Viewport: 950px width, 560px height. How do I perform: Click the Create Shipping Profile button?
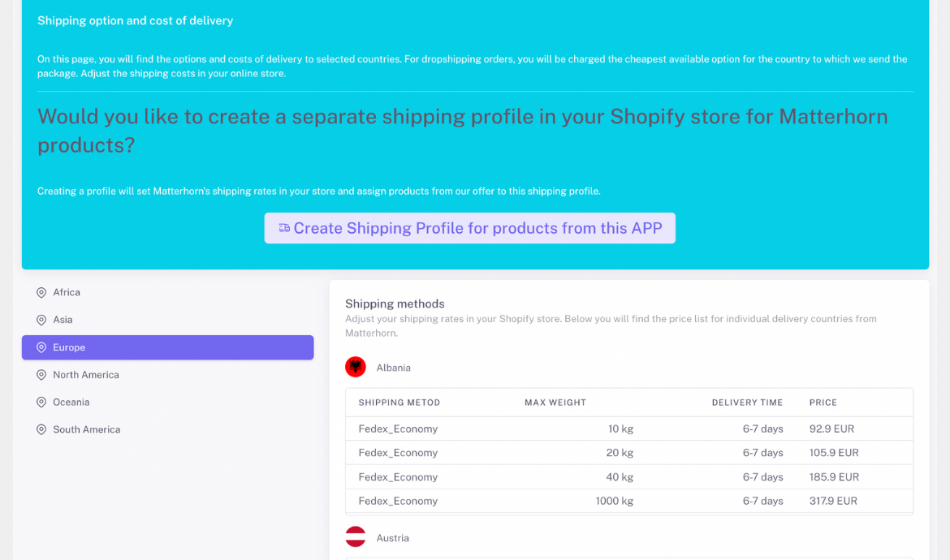point(469,228)
